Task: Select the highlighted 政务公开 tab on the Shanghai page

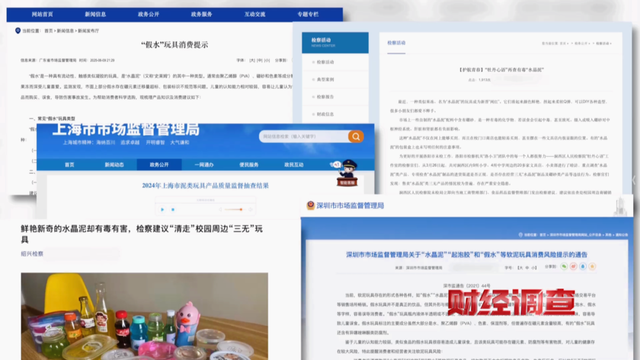Action: 159,165
